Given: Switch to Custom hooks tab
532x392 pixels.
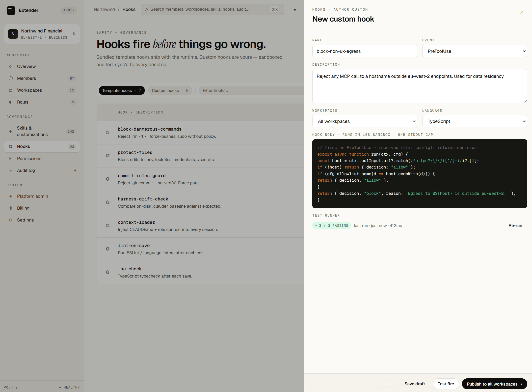Looking at the screenshot, I should click(170, 90).
